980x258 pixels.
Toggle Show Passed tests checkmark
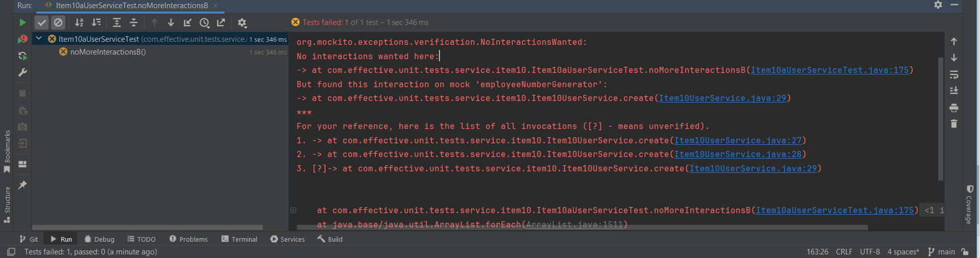coord(42,22)
